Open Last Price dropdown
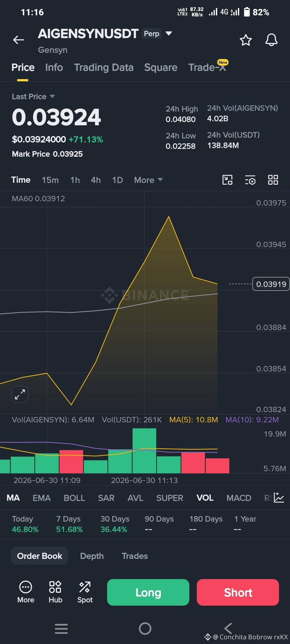 coord(33,97)
